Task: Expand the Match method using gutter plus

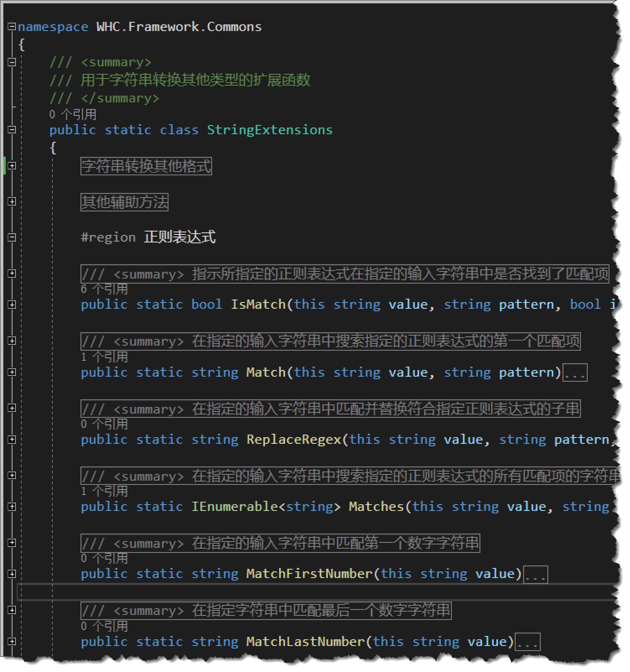Action: pyautogui.click(x=12, y=372)
